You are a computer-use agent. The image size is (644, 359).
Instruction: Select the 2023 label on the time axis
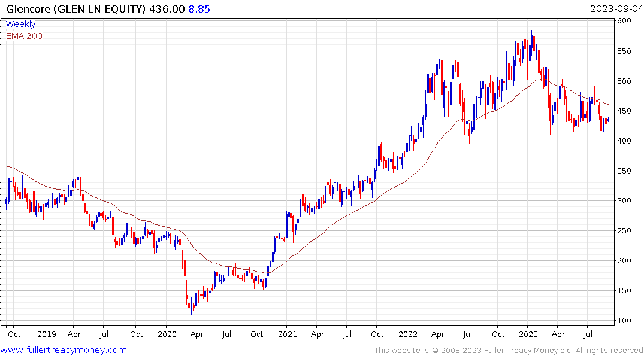[x=528, y=334]
